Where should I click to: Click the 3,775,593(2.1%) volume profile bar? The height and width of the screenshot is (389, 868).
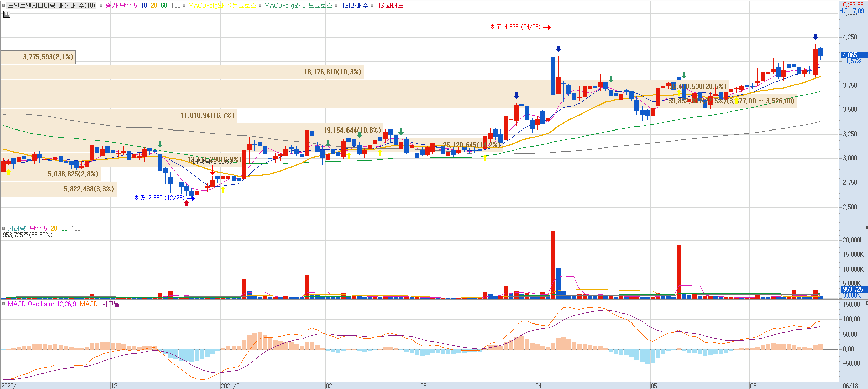[x=38, y=57]
